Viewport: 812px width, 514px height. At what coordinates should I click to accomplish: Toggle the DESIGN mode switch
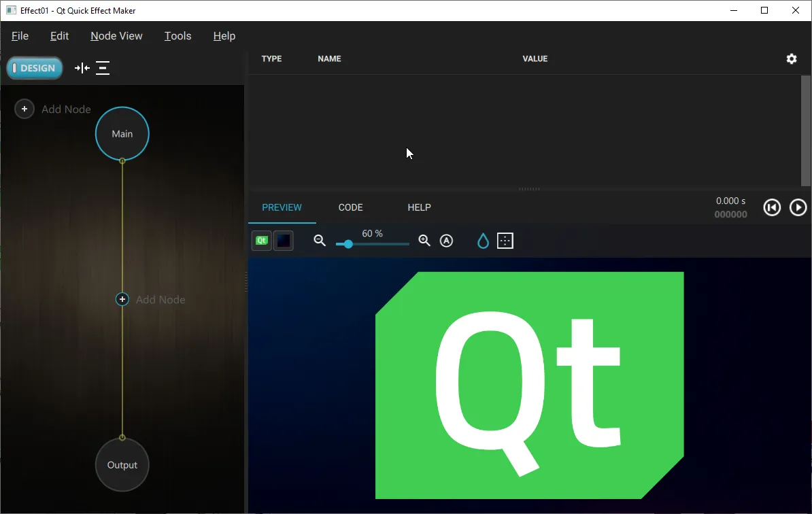click(34, 68)
